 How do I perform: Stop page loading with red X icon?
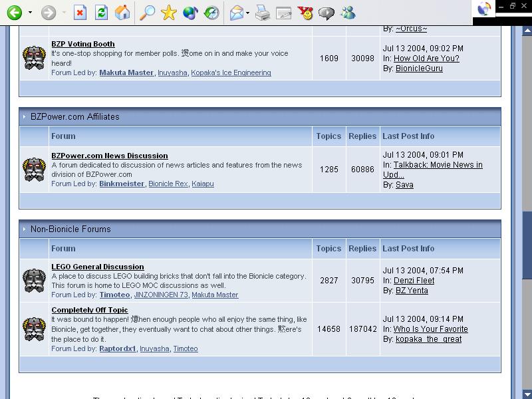coord(80,13)
